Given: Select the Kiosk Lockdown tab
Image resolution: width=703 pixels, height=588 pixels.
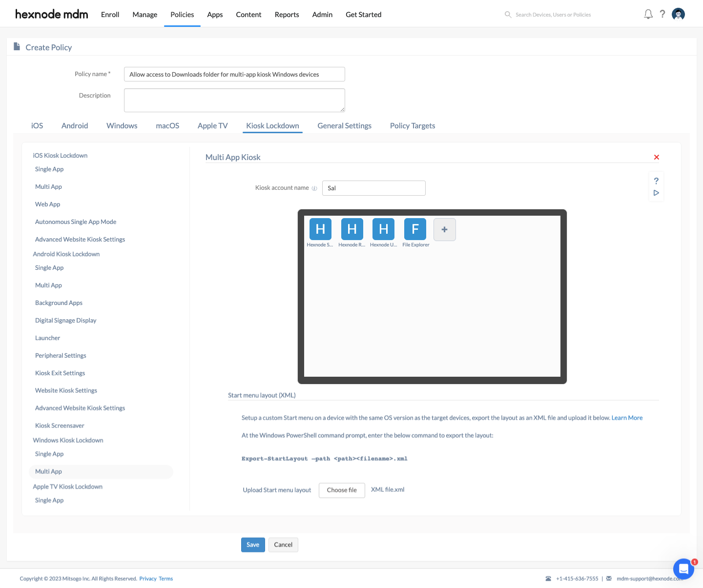Looking at the screenshot, I should pos(272,125).
